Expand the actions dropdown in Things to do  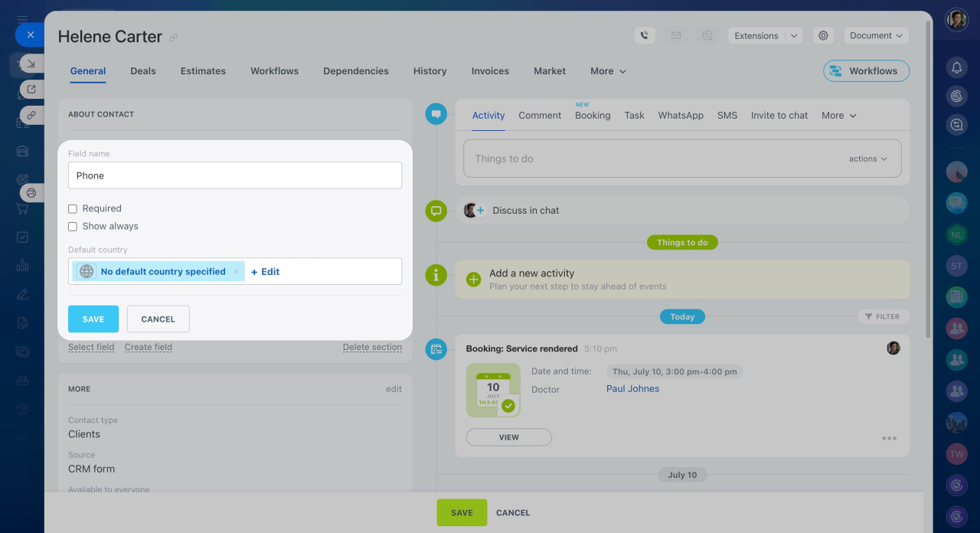867,159
